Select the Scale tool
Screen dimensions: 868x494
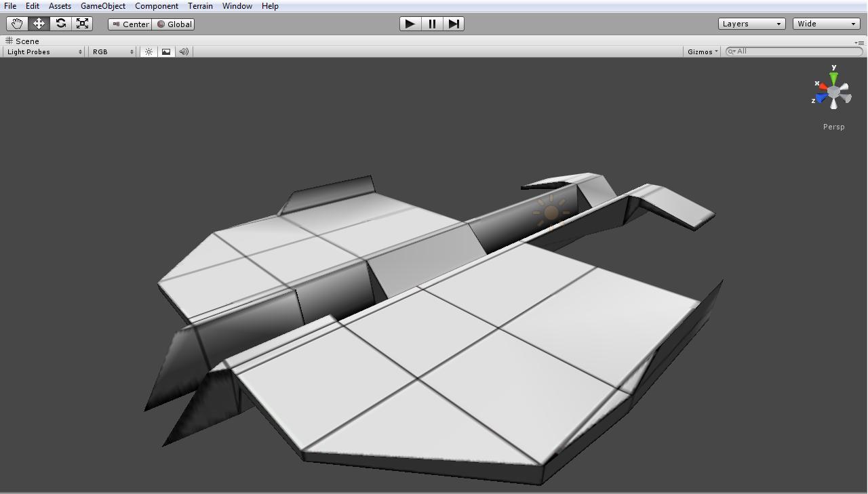[82, 23]
